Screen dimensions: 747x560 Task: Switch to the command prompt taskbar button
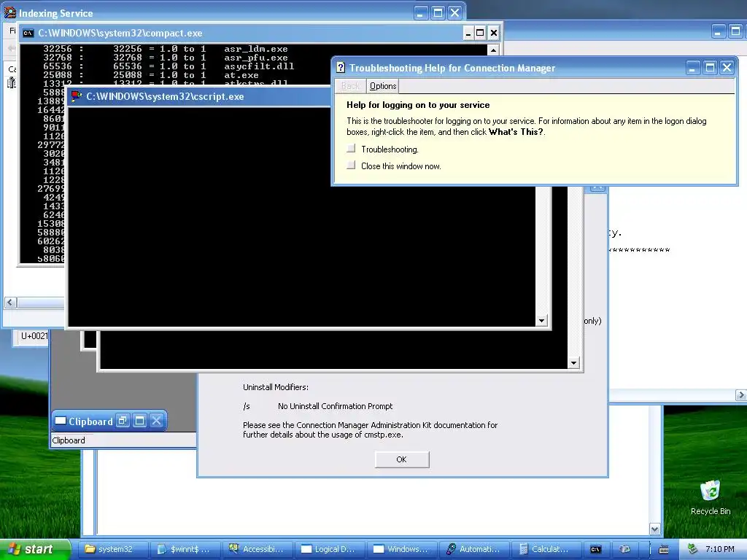tap(595, 549)
